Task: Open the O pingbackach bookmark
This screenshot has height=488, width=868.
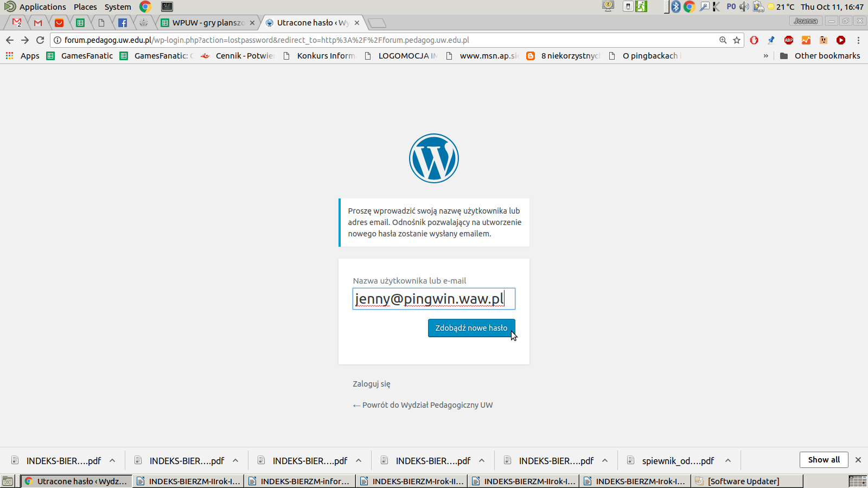Action: click(644, 56)
